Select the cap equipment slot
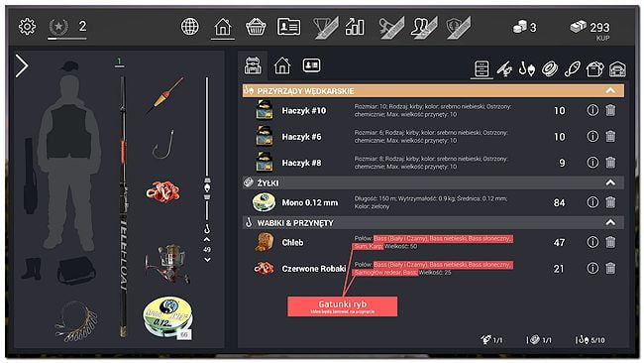644x363 pixels. tap(69, 65)
